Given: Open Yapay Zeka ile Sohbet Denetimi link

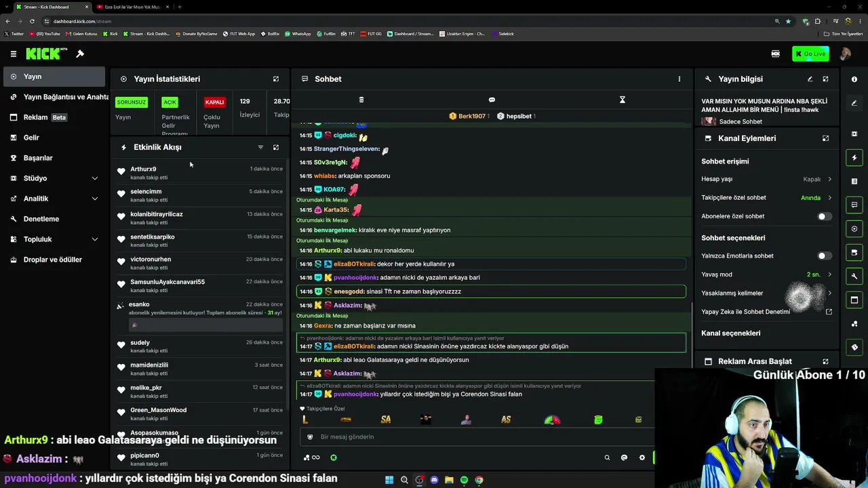Looking at the screenshot, I should (x=829, y=312).
